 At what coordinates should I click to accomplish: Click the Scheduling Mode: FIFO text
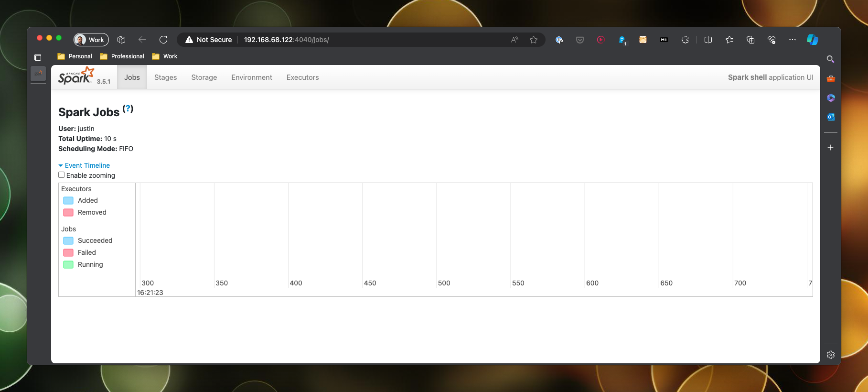[96, 149]
